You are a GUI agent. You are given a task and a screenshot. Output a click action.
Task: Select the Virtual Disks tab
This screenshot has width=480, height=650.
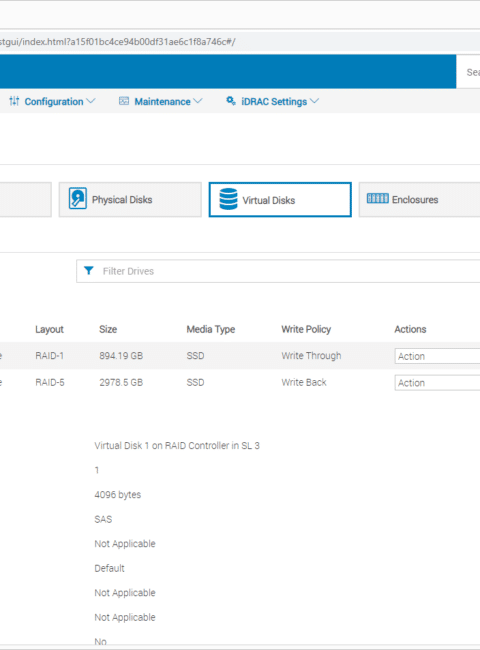pyautogui.click(x=280, y=199)
